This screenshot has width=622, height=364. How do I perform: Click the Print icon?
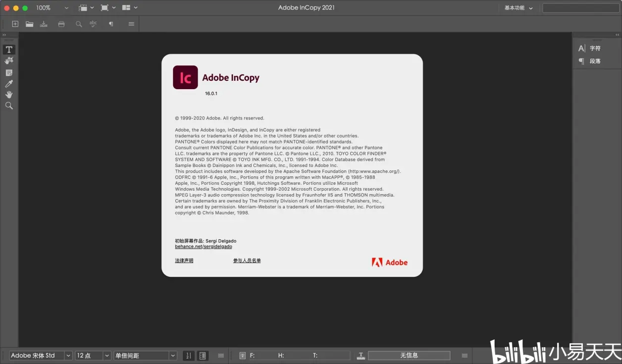coord(61,24)
